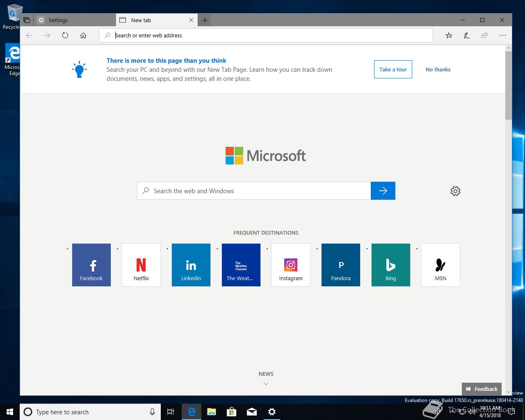Close the New tab tab

pos(191,20)
